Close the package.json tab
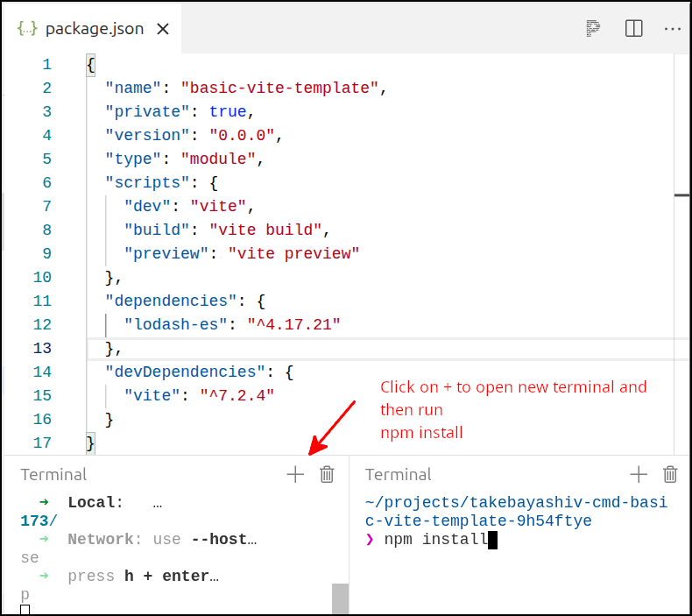This screenshot has width=692, height=616. (x=162, y=29)
